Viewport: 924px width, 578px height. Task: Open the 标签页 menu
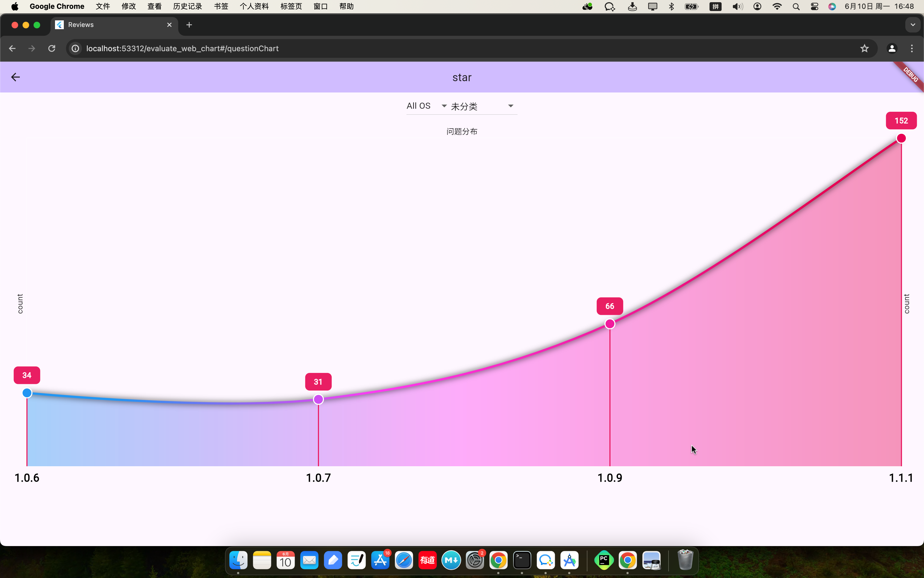291,7
